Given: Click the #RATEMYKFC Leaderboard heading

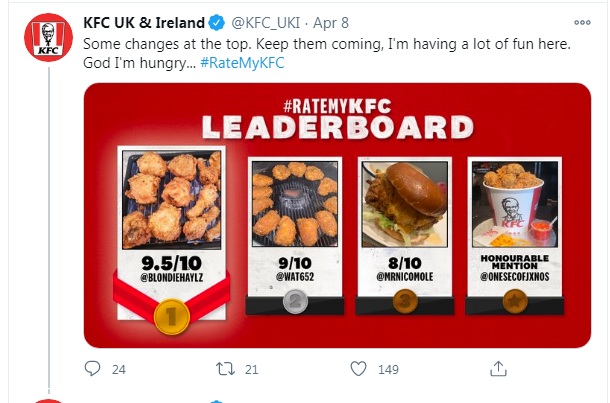Looking at the screenshot, I should [x=335, y=119].
